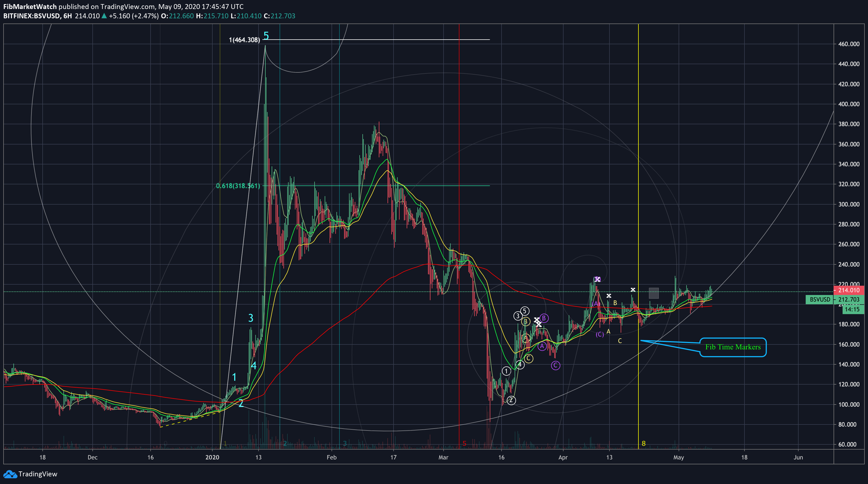The image size is (868, 484).
Task: Click the large cyan 5 wave label
Action: tap(266, 36)
